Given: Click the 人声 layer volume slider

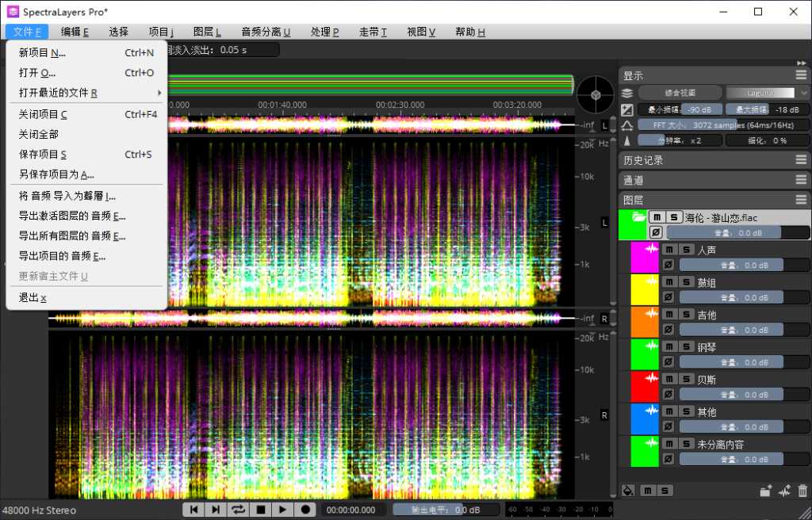Looking at the screenshot, I should point(744,266).
